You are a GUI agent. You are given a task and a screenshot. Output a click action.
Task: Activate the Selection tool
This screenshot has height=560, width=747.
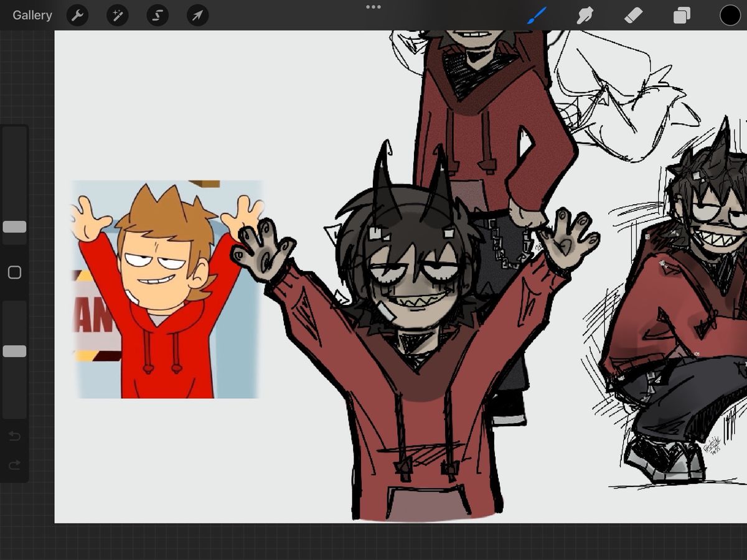pos(157,15)
